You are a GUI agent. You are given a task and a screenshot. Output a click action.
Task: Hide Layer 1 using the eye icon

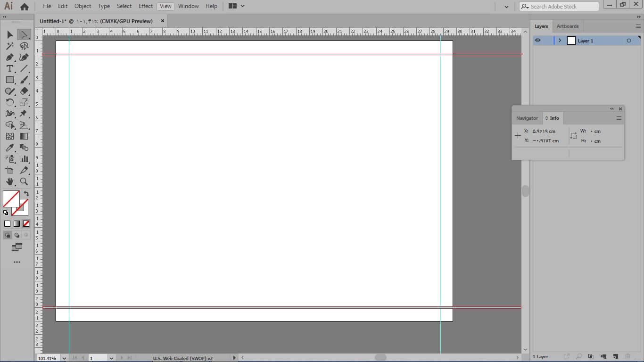(538, 41)
